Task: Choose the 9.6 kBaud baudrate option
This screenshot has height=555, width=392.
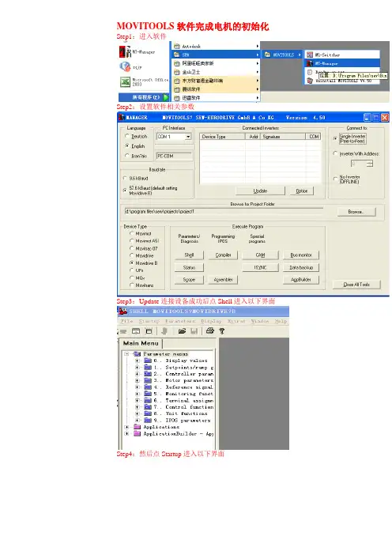Action: click(125, 178)
